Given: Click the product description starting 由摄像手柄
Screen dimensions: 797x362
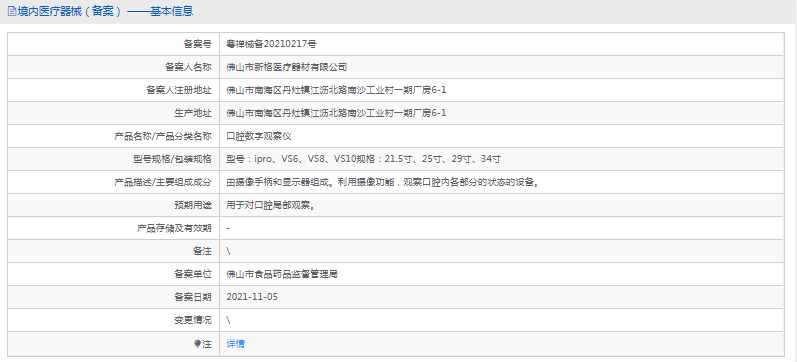Looking at the screenshot, I should point(383,182).
